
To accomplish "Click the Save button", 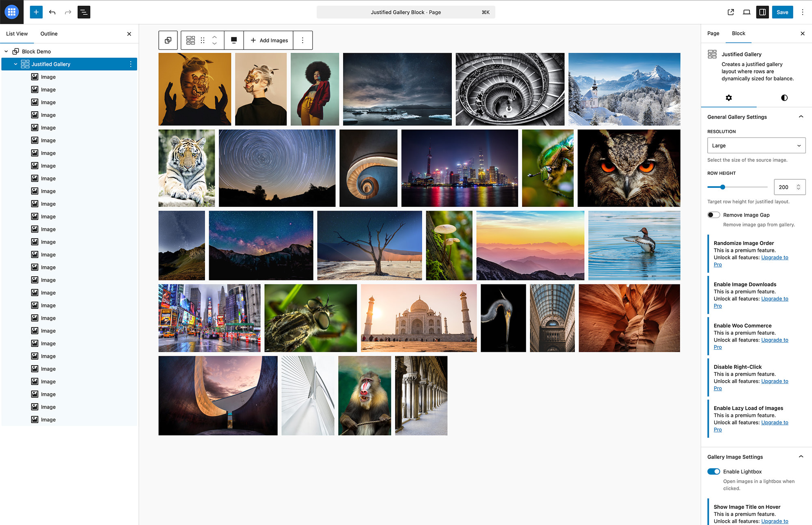I will (x=782, y=12).
